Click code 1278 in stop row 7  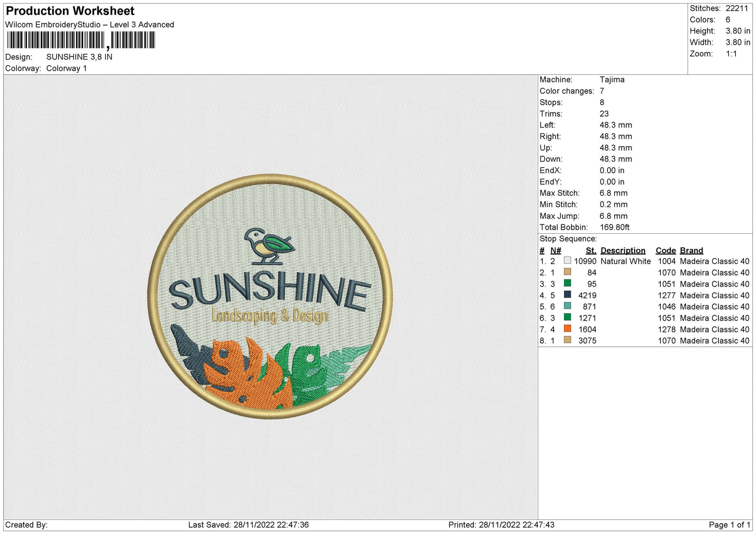667,330
